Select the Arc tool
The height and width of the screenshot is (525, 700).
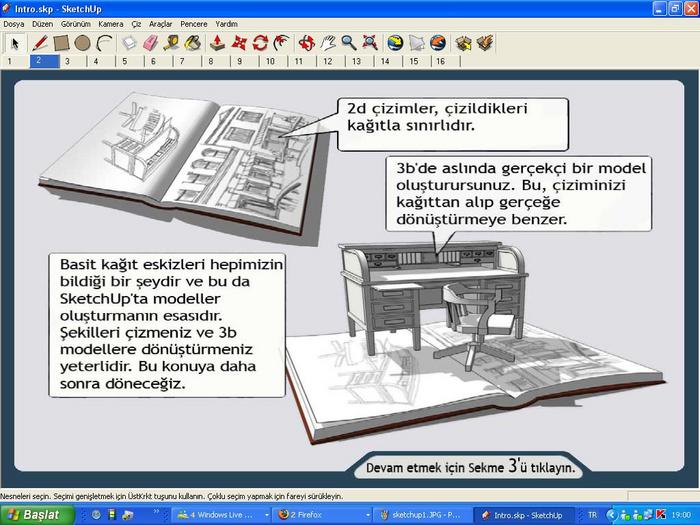coord(103,43)
